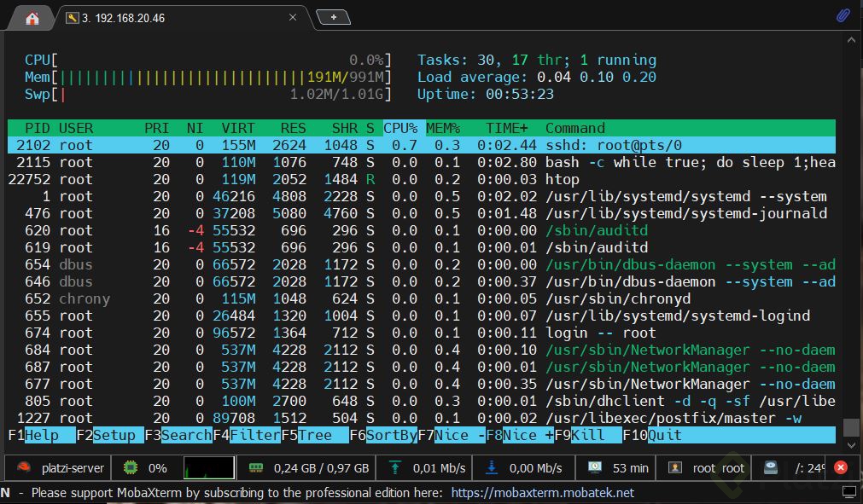Click the terminal scrollbar thumb

click(x=851, y=426)
